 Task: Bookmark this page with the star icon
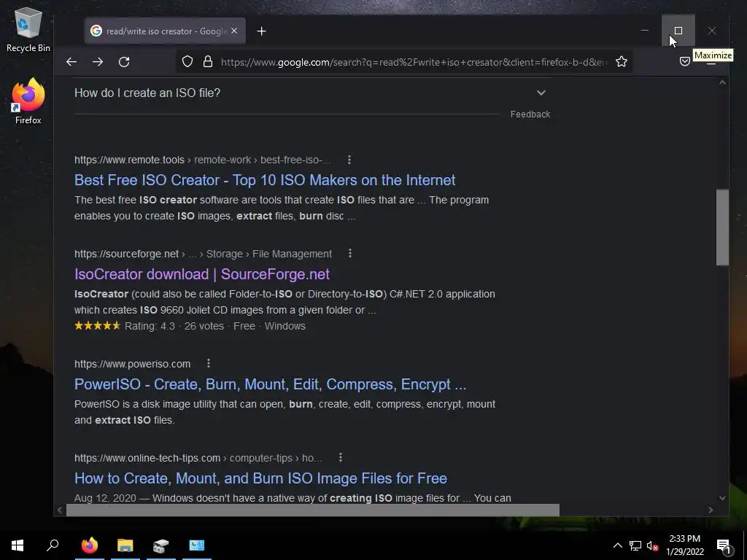tap(622, 61)
